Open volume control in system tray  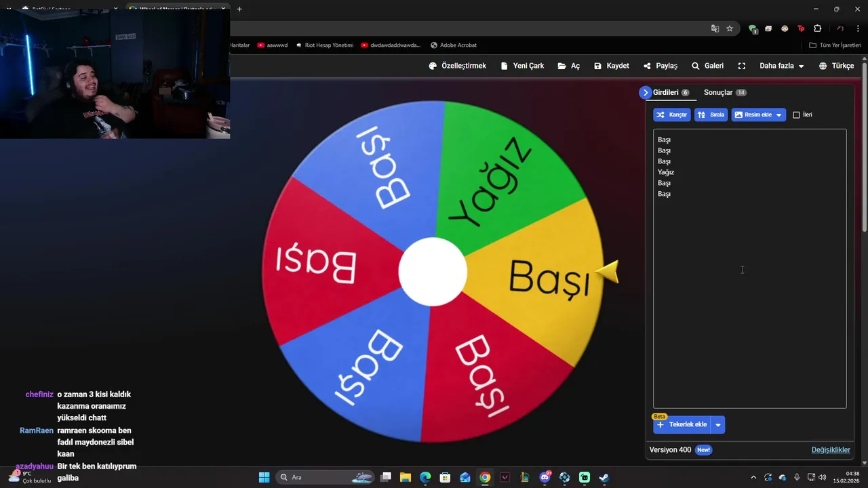[x=823, y=477]
